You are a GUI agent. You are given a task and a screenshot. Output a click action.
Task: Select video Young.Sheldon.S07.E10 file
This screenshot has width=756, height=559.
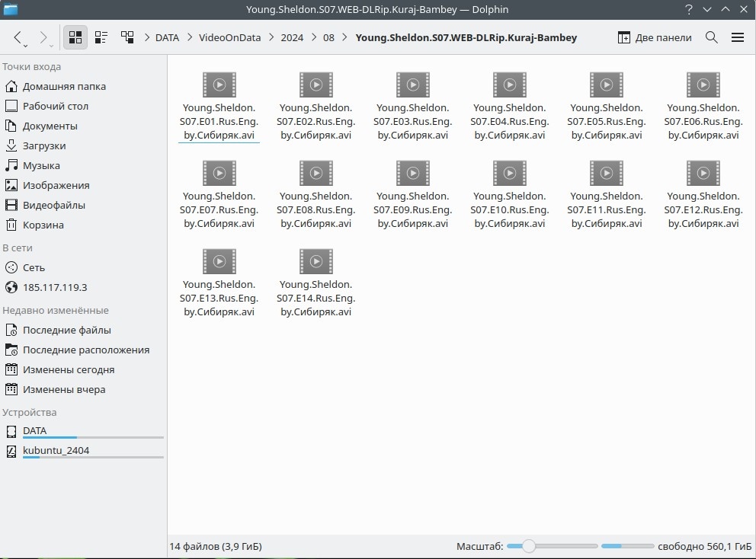click(x=510, y=195)
